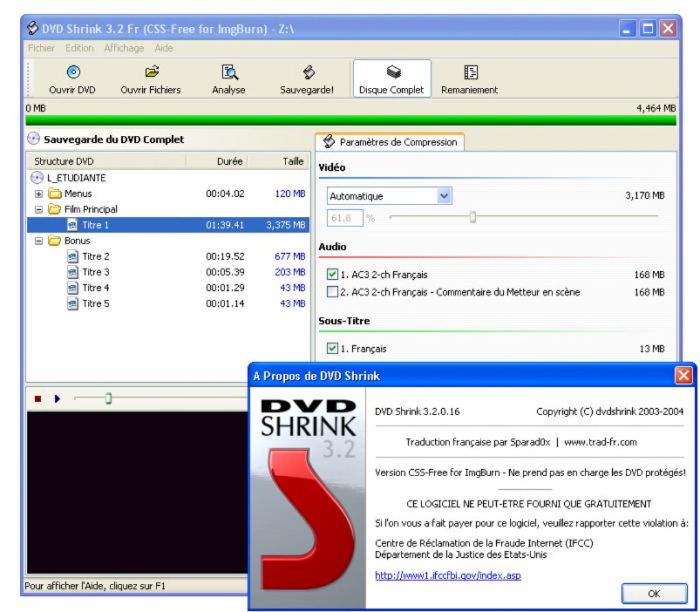
Task: Collapse the Film Principal folder
Action: click(39, 210)
